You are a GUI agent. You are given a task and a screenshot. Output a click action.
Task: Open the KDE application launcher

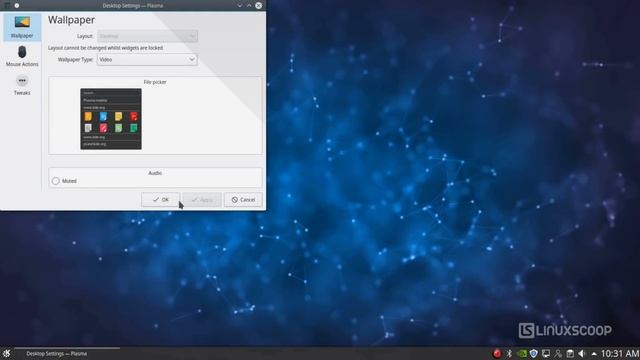pyautogui.click(x=6, y=353)
